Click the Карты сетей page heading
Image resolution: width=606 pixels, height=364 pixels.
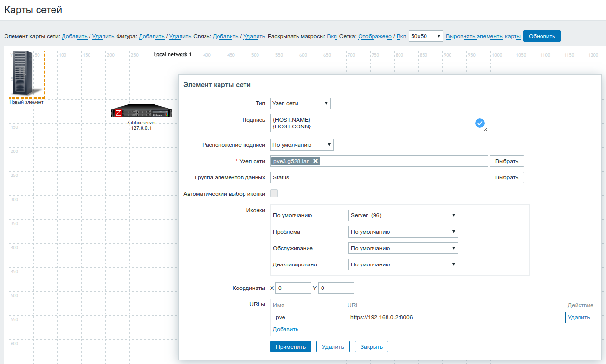[x=33, y=10]
